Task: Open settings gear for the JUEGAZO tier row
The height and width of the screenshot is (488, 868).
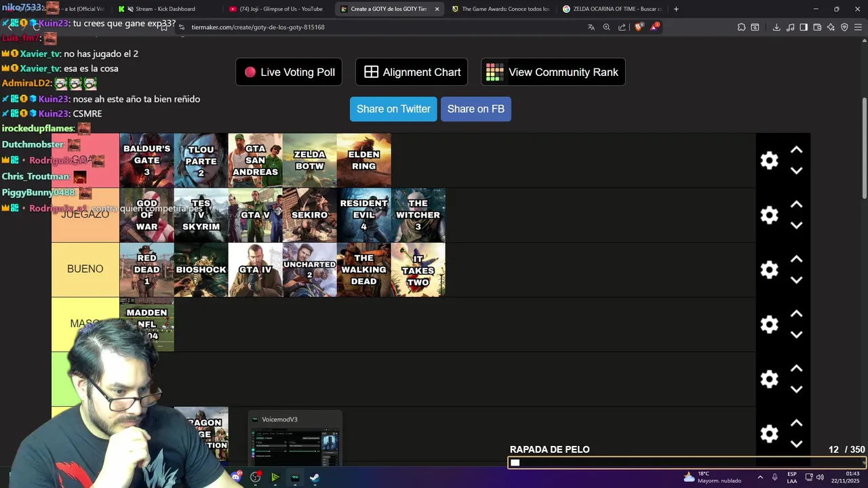Action: (x=769, y=216)
